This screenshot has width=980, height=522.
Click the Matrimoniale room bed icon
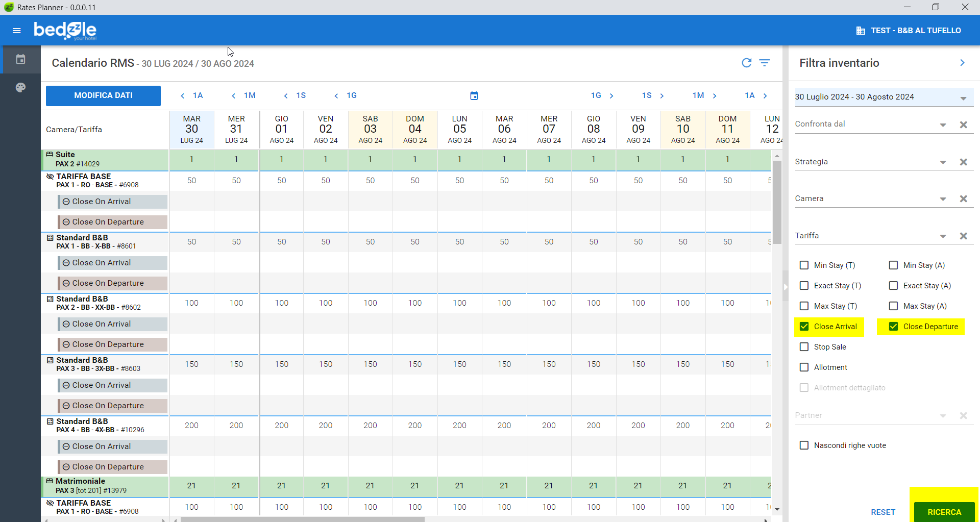50,481
